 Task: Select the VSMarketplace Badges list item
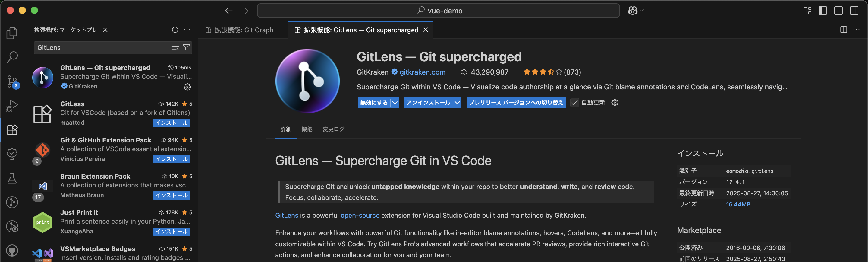[111, 253]
